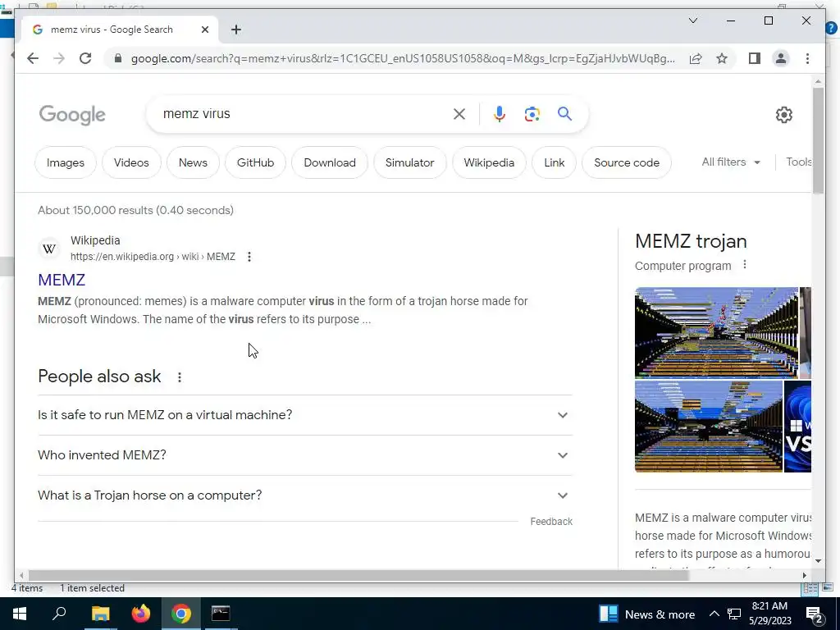
Task: Click the vertical scrollbar thumb
Action: point(818,140)
